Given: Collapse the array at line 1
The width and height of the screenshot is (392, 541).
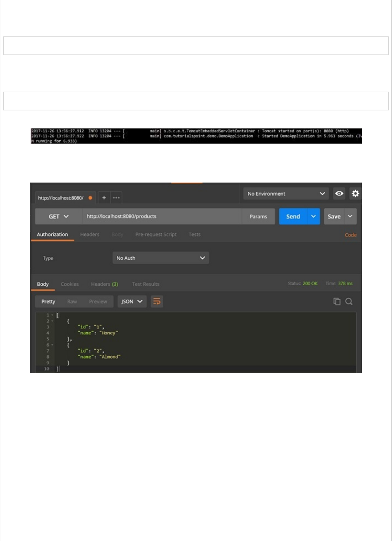Looking at the screenshot, I should 52,315.
